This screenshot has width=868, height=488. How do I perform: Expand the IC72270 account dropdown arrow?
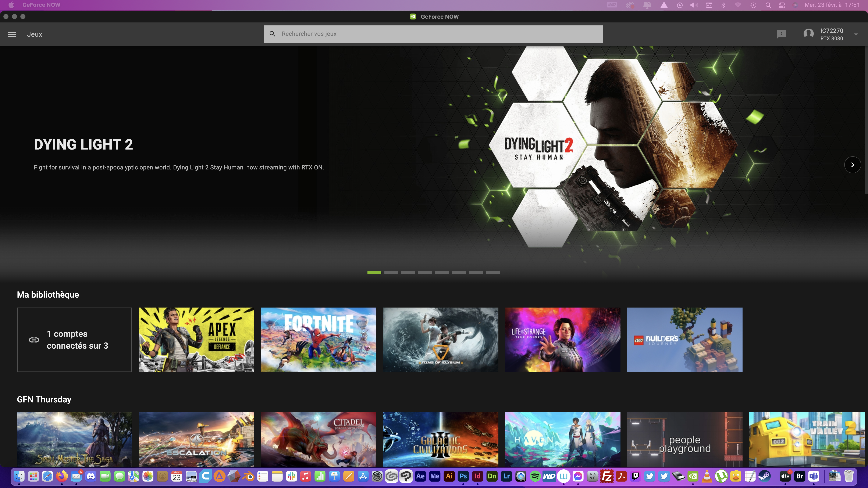click(x=856, y=34)
